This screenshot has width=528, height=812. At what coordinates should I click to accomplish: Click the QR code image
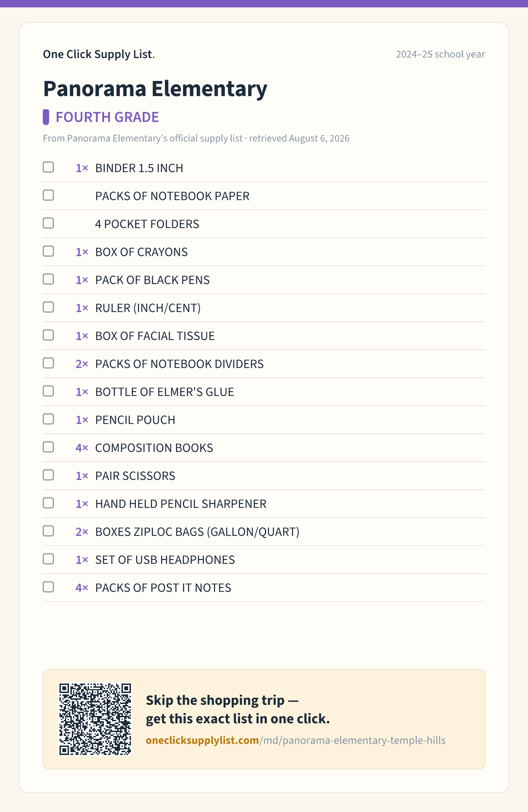pos(95,719)
